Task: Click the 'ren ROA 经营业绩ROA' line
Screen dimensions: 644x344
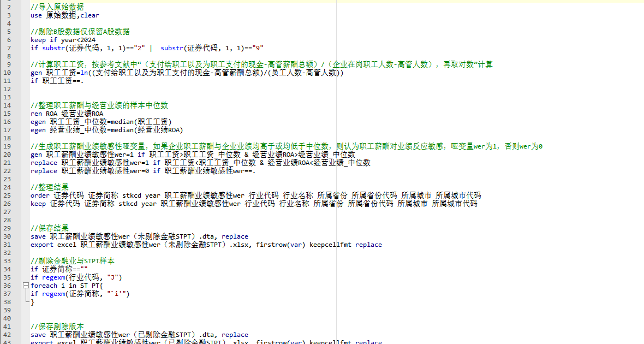Action: [x=67, y=114]
